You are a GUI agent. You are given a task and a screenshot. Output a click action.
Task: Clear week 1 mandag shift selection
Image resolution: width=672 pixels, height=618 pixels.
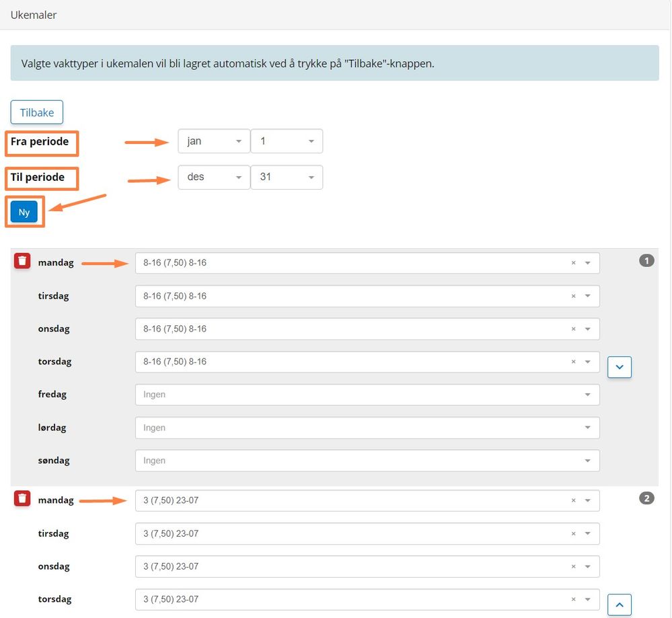(x=573, y=263)
